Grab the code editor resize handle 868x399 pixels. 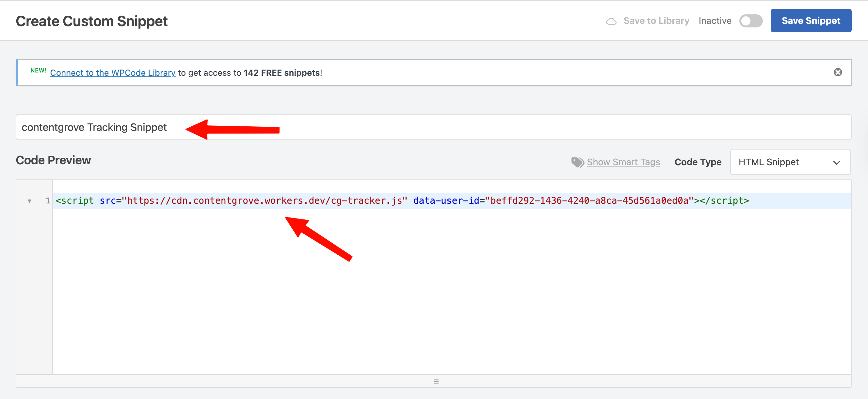[436, 381]
